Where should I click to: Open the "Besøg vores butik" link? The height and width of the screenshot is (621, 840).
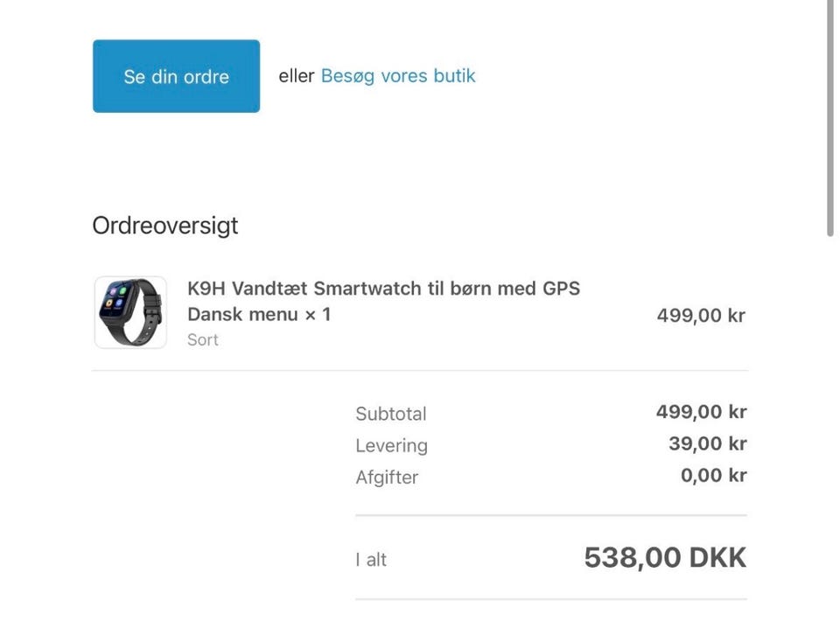(x=398, y=76)
